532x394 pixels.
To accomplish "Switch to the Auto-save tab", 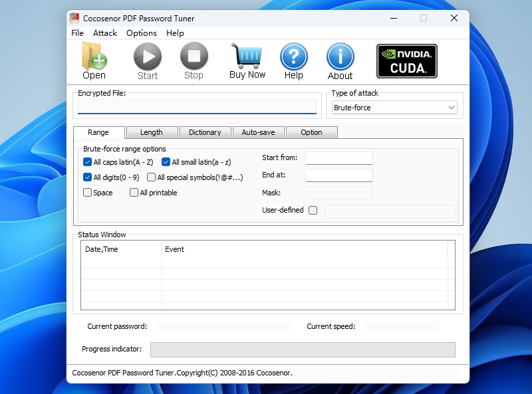I will pyautogui.click(x=258, y=132).
